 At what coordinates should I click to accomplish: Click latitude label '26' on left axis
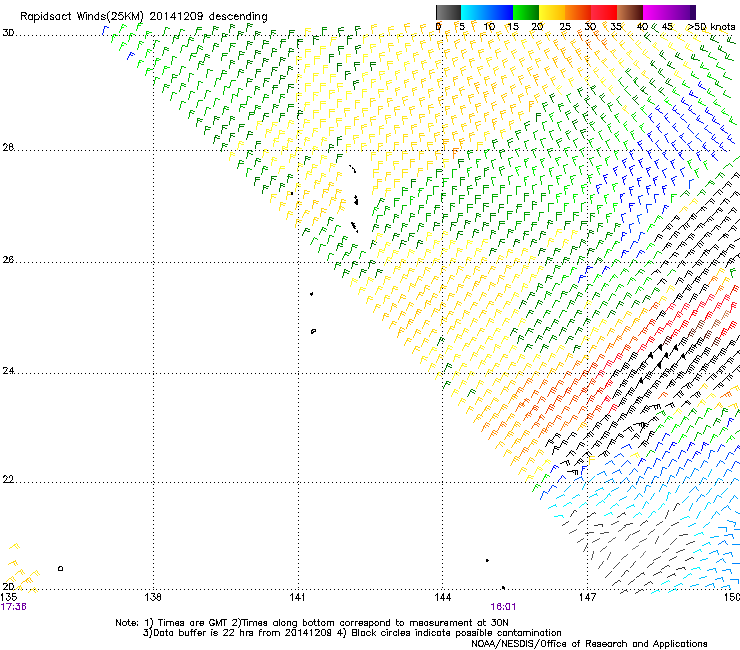[8, 259]
